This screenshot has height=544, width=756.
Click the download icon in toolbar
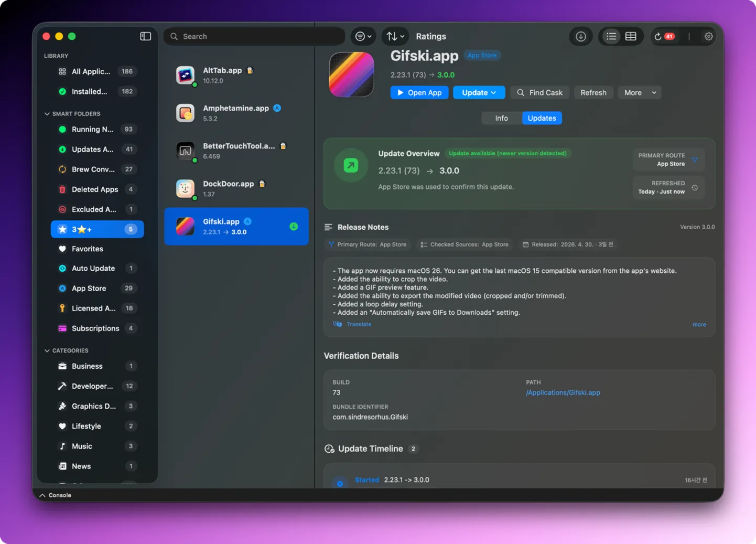click(x=580, y=36)
